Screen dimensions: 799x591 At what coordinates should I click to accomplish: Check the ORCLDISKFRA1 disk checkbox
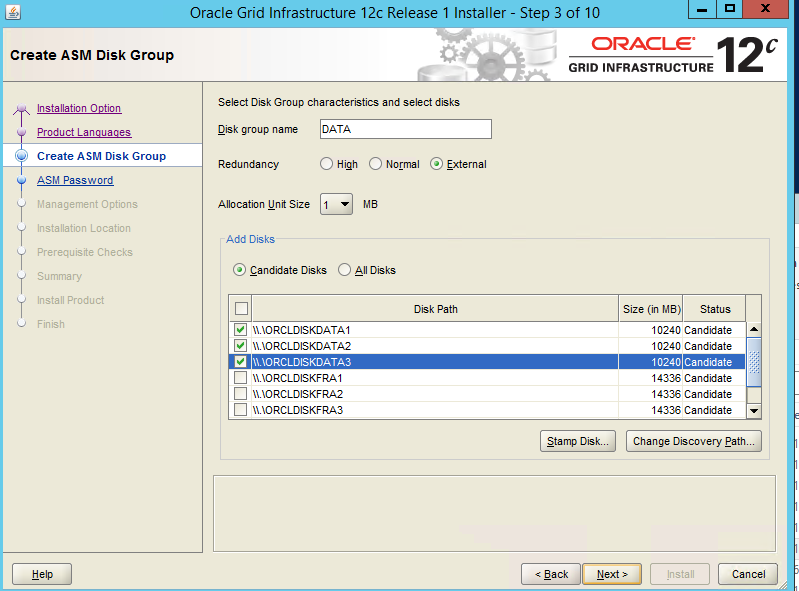point(240,378)
